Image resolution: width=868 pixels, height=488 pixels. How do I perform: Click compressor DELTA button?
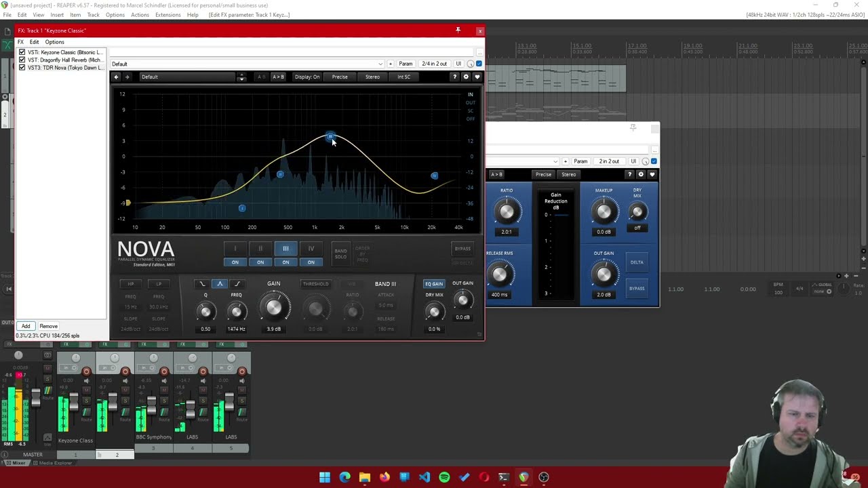tap(637, 262)
